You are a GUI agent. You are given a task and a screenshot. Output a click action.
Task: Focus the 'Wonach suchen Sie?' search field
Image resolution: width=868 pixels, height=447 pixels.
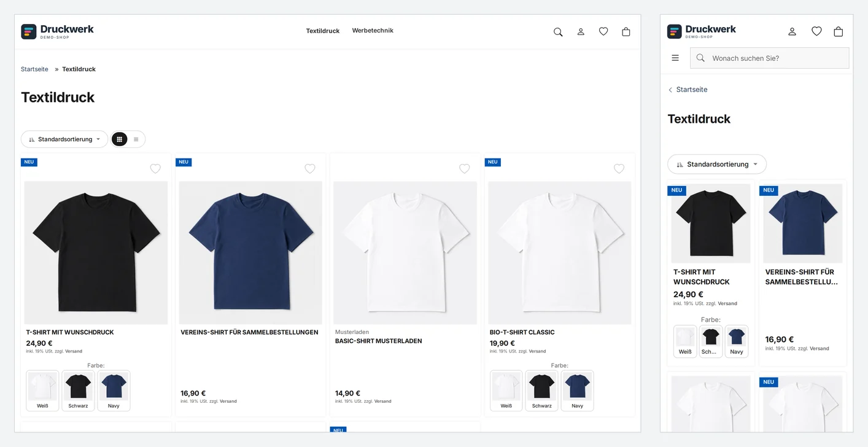point(770,58)
